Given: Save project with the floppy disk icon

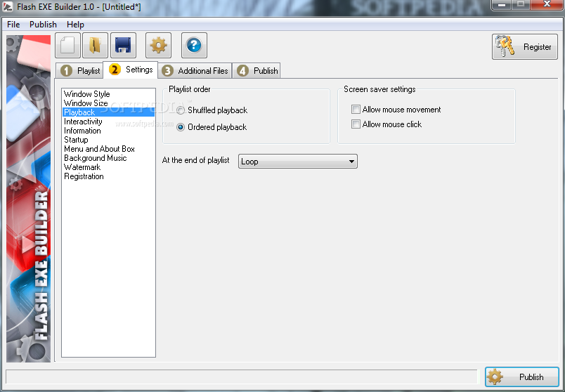Looking at the screenshot, I should pyautogui.click(x=123, y=45).
